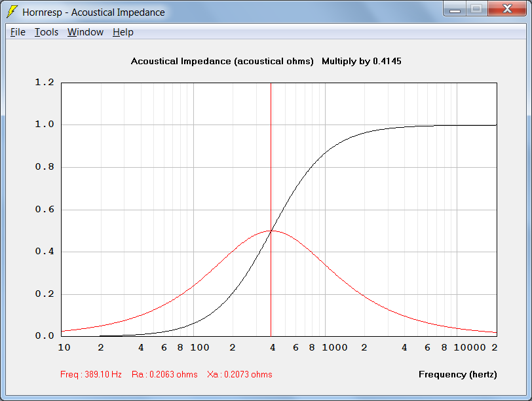Image resolution: width=532 pixels, height=401 pixels.
Task: Click the 0.6 label on vertical axis
Action: point(45,209)
